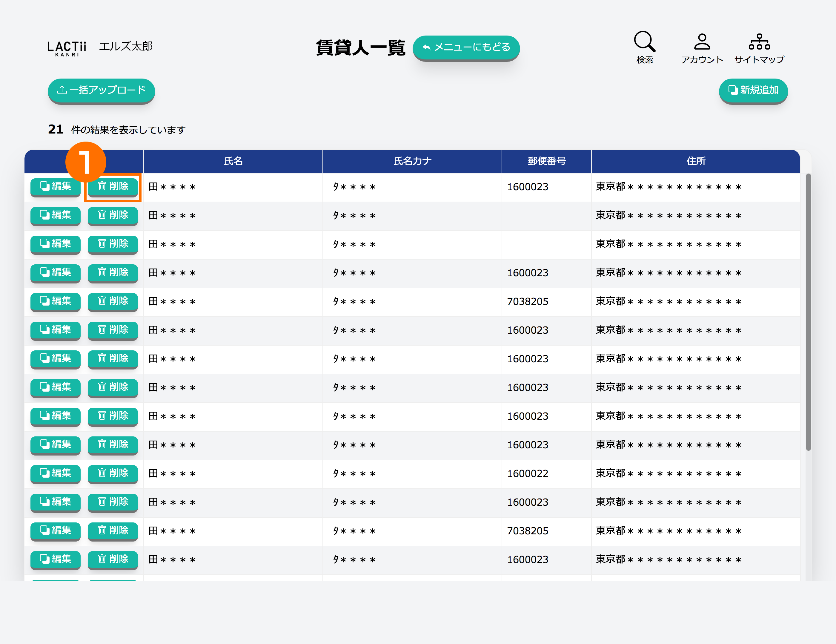Click 編集 in the third row
836x644 pixels.
pyautogui.click(x=56, y=243)
